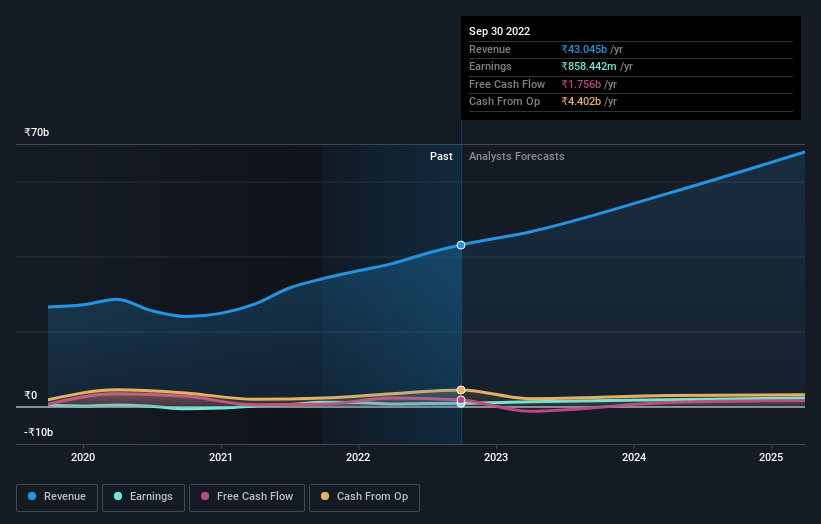
Task: Click the pink Free Cash Flow data marker
Action: coord(461,400)
